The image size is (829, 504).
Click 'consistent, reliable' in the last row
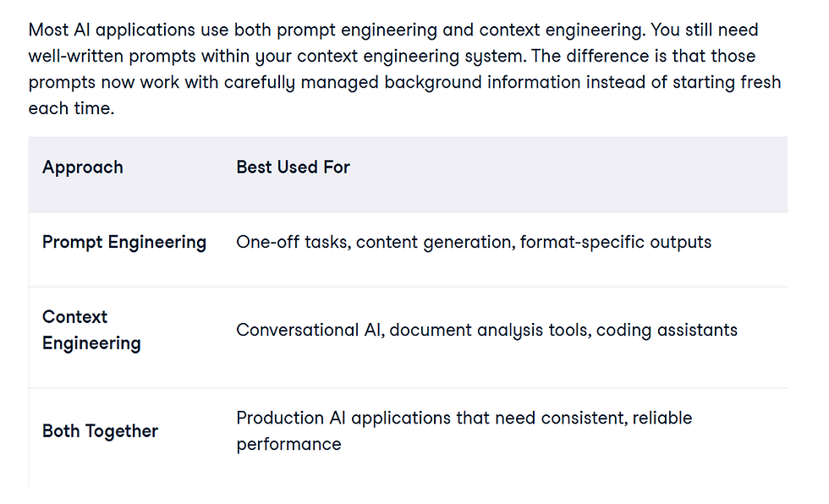tap(617, 419)
